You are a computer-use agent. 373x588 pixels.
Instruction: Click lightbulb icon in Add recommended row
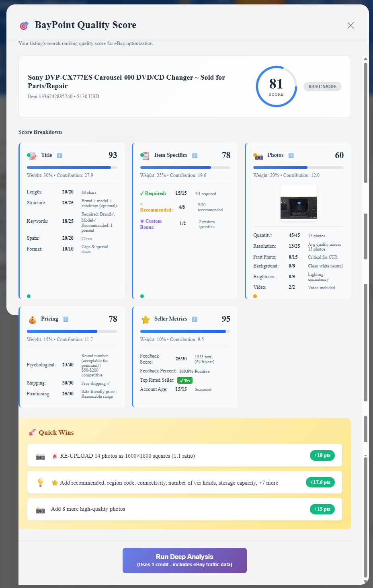41,483
